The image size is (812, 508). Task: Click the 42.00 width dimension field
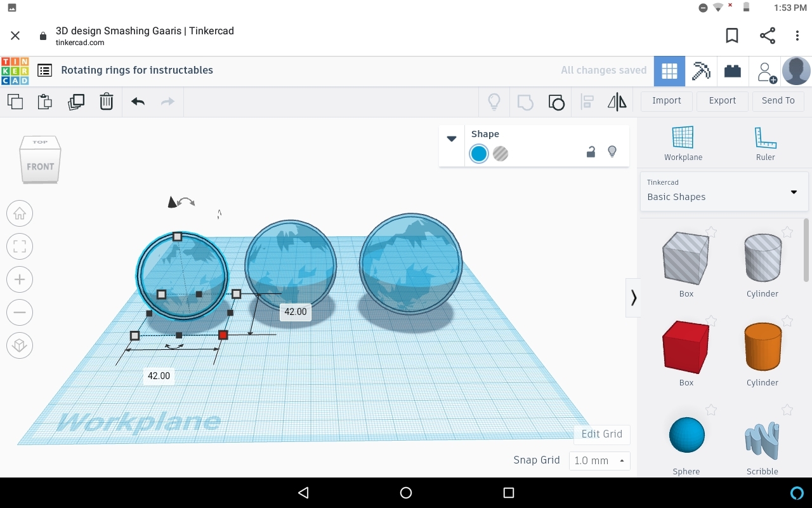(159, 376)
